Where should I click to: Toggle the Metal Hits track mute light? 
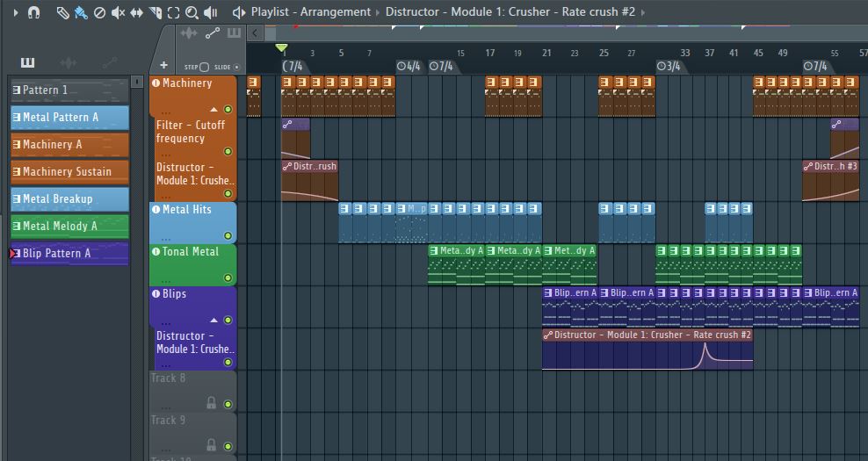click(x=228, y=236)
